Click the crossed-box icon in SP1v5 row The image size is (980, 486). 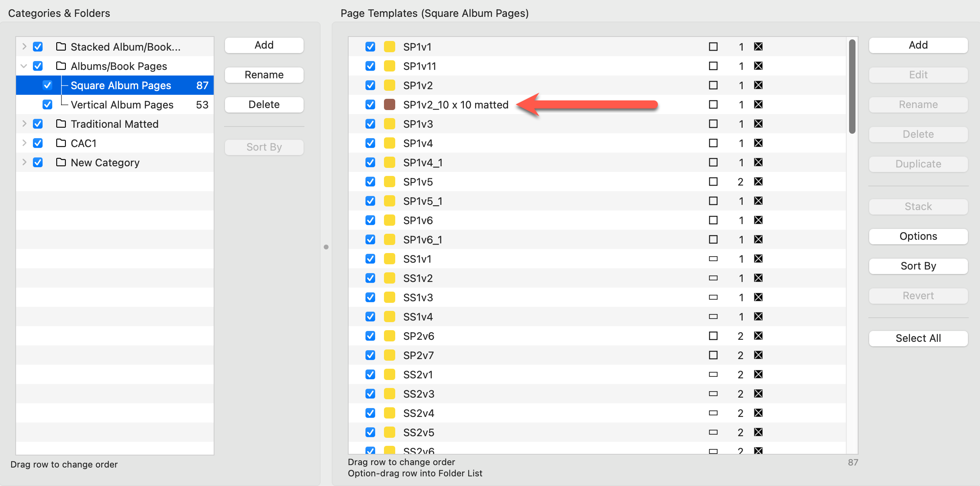[x=758, y=182]
